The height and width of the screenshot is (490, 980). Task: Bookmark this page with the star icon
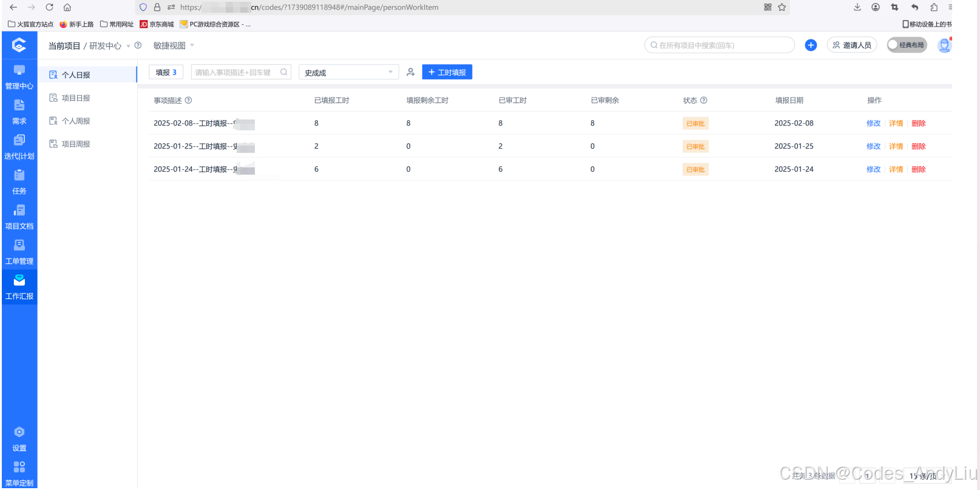(782, 7)
